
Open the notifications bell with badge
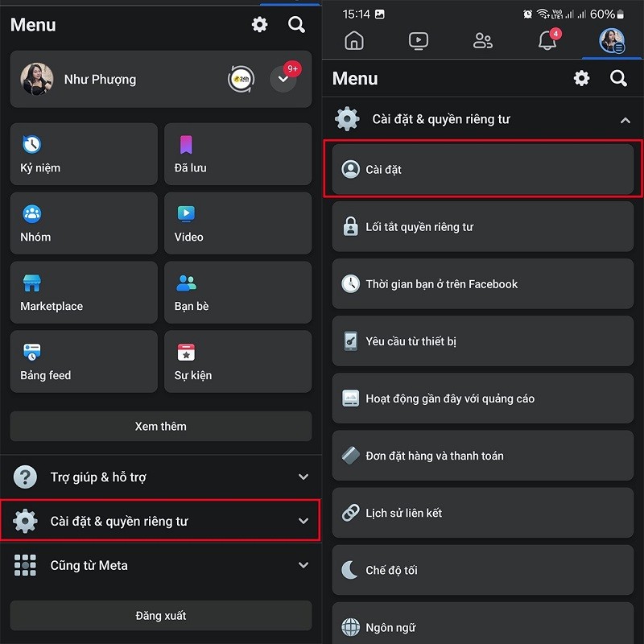pos(547,40)
